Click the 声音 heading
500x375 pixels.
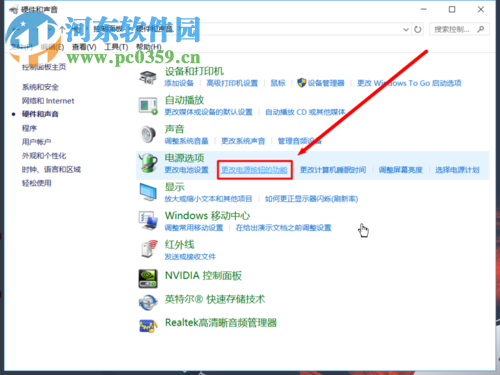175,129
